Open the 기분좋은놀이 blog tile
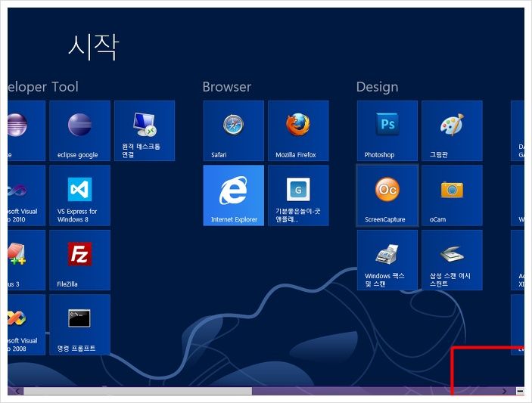The height and width of the screenshot is (403, 532). click(x=298, y=195)
